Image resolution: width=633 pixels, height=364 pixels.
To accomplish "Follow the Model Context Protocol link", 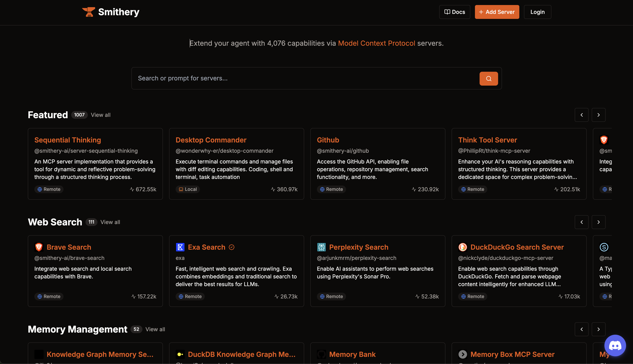I will (x=377, y=43).
